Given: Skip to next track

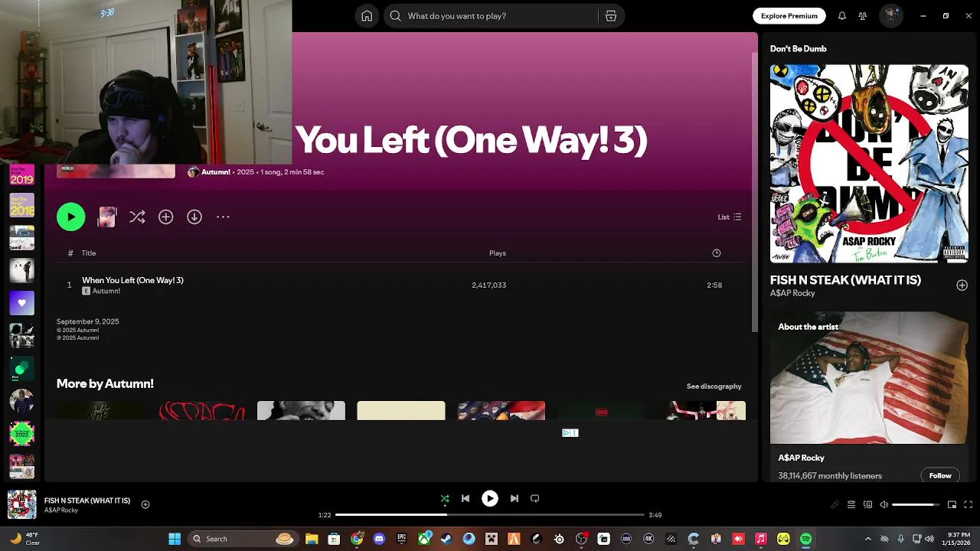Looking at the screenshot, I should click(514, 498).
